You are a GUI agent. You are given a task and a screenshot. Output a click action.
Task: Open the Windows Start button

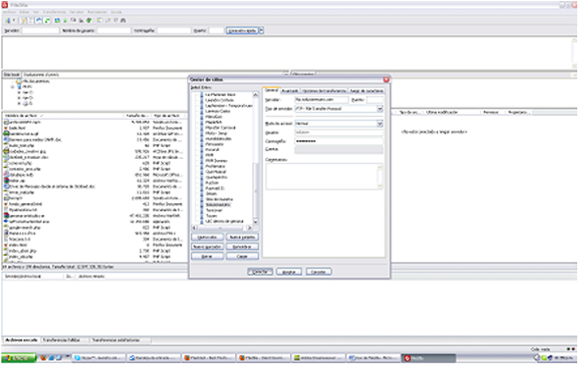pos(19,358)
